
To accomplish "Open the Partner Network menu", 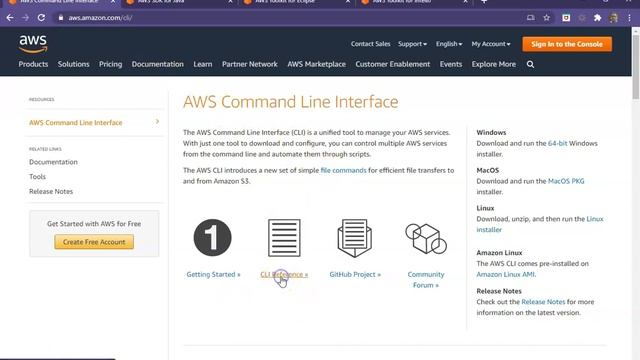I will [250, 64].
